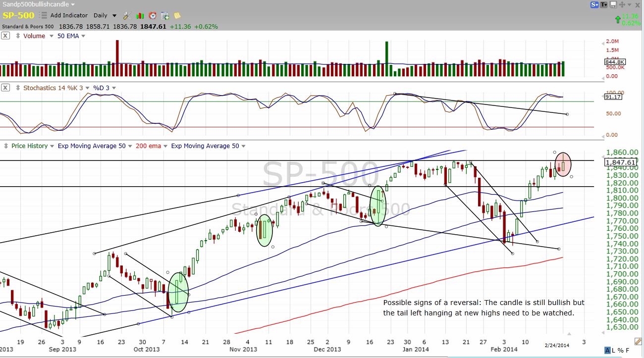
Task: Select the chart annotation about reversal signs
Action: [483, 307]
